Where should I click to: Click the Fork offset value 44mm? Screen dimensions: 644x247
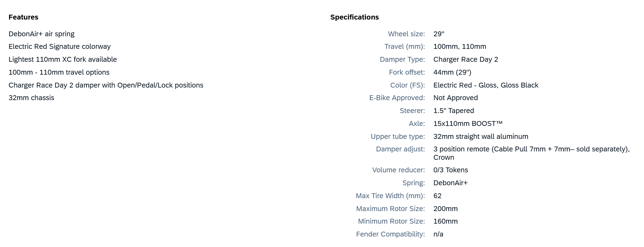point(452,72)
